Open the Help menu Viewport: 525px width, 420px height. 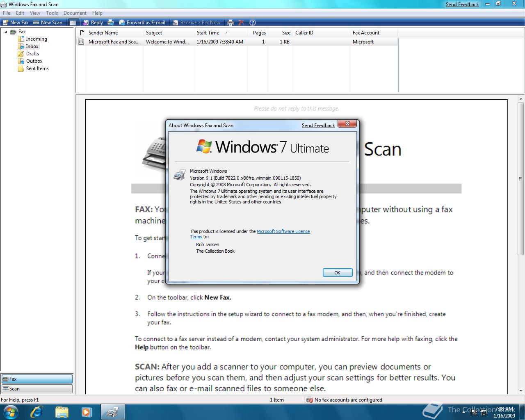(x=97, y=13)
